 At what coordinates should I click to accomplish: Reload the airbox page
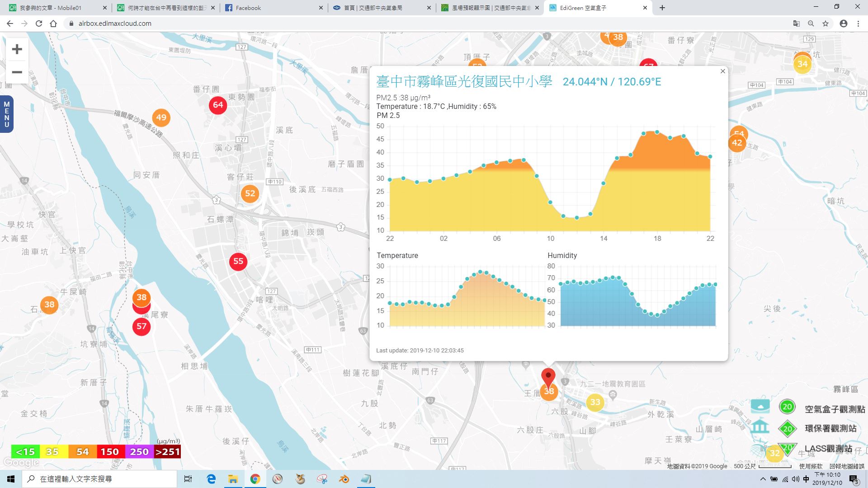click(39, 23)
